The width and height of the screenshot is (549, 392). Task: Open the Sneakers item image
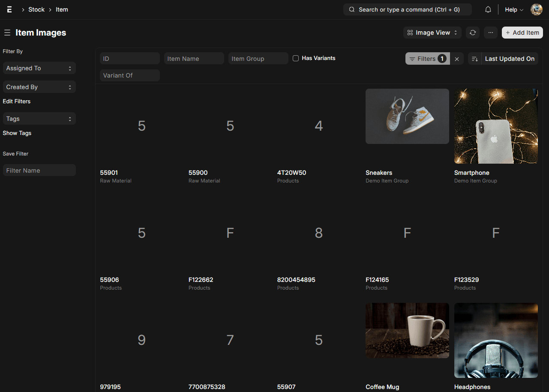[x=407, y=116]
